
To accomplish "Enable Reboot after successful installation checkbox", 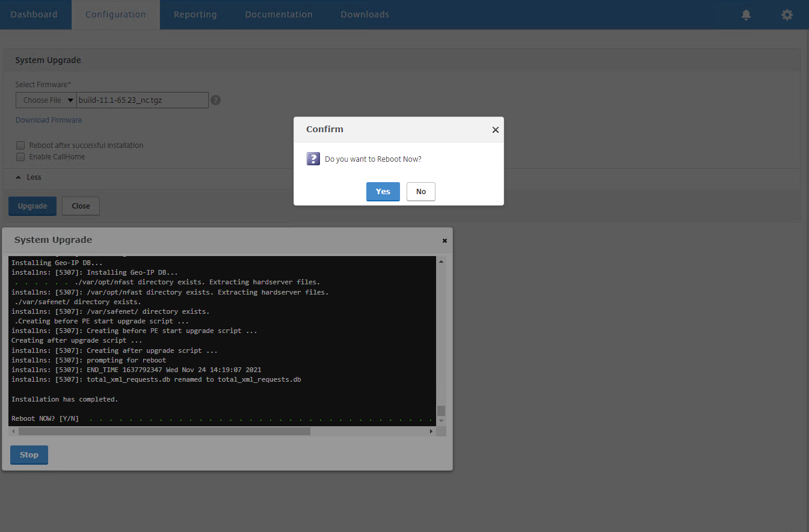I will (20, 145).
